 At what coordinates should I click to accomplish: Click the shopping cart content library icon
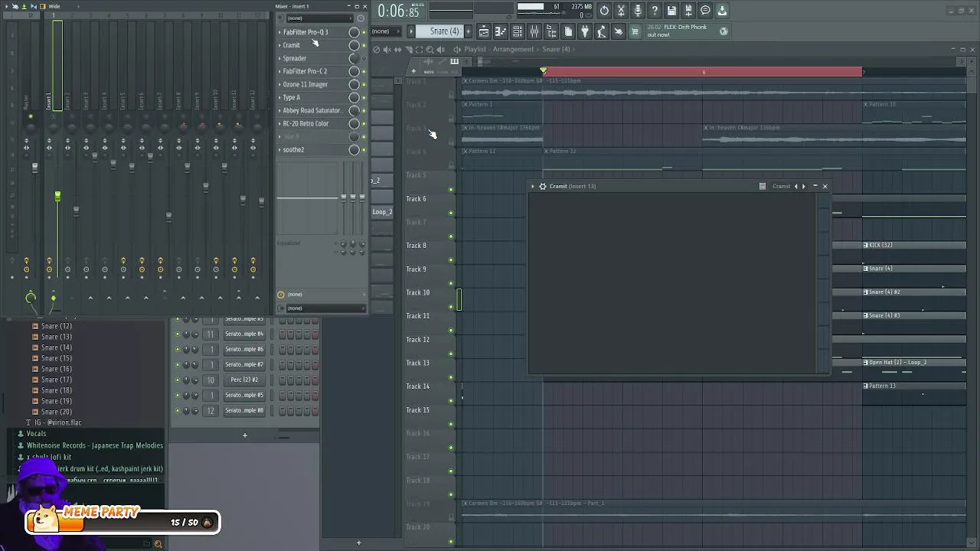635,31
